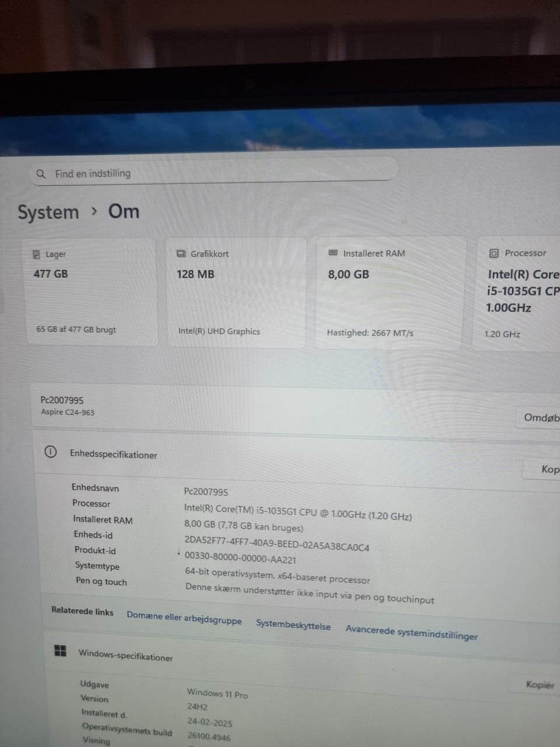Select the Produkt-id value 00330-80000-00000-AA221
The height and width of the screenshot is (747, 560).
(x=240, y=558)
